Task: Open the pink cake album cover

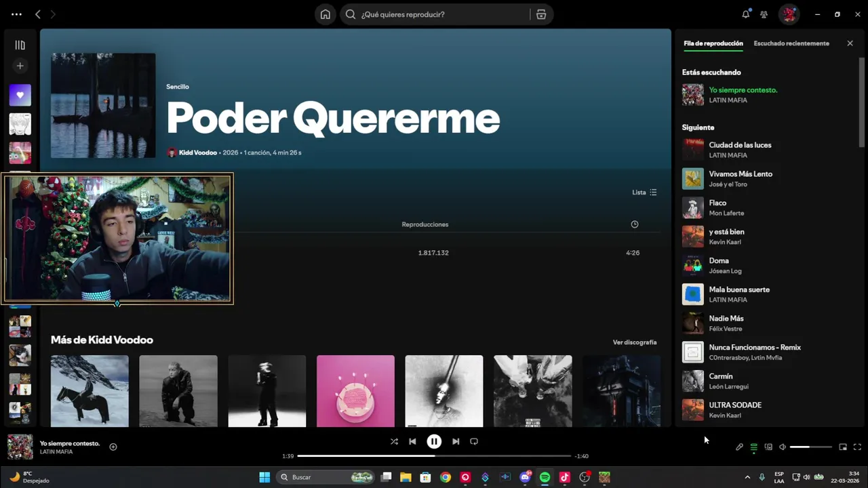Action: pyautogui.click(x=355, y=391)
